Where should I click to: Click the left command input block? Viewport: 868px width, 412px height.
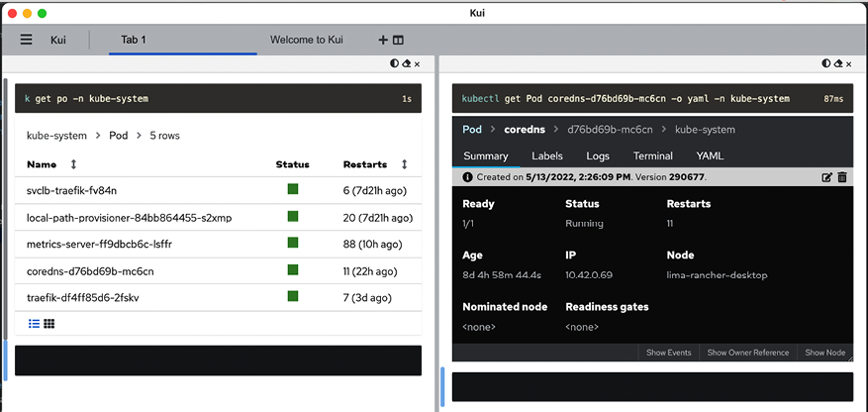[x=218, y=360]
